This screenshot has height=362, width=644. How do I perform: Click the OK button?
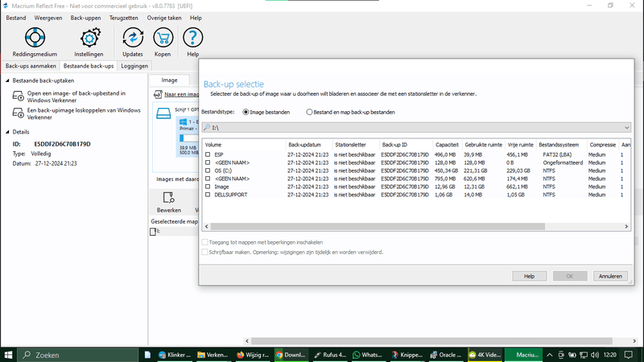tap(570, 276)
